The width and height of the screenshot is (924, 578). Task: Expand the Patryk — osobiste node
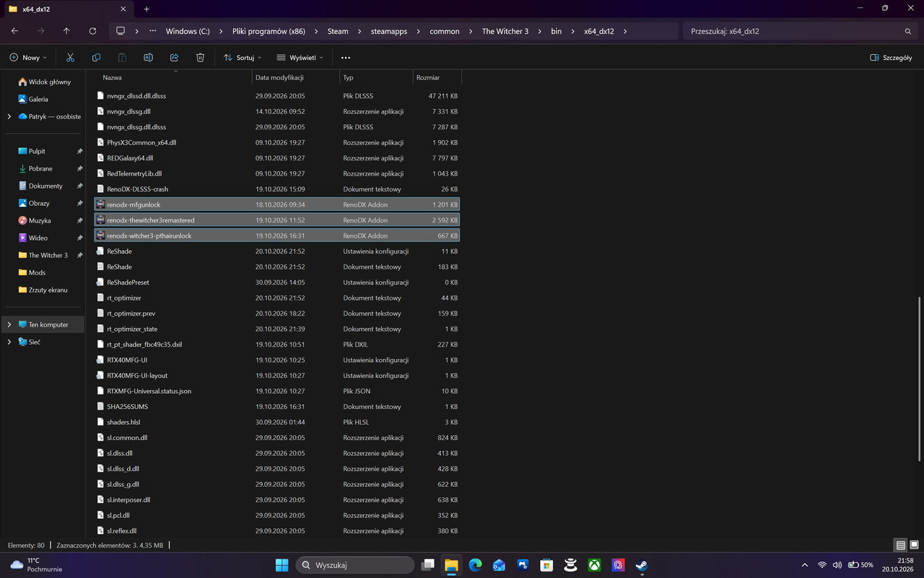tap(9, 116)
